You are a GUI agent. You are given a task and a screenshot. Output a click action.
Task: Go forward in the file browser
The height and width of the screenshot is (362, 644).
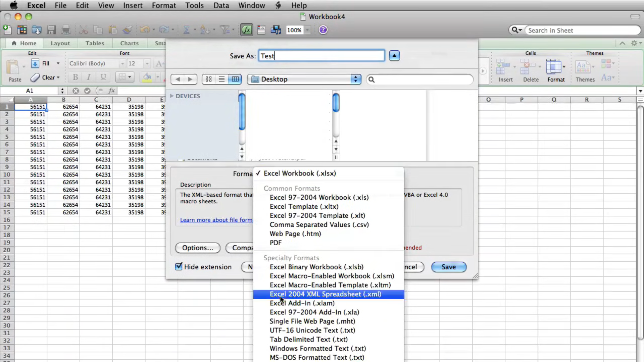[x=190, y=79]
